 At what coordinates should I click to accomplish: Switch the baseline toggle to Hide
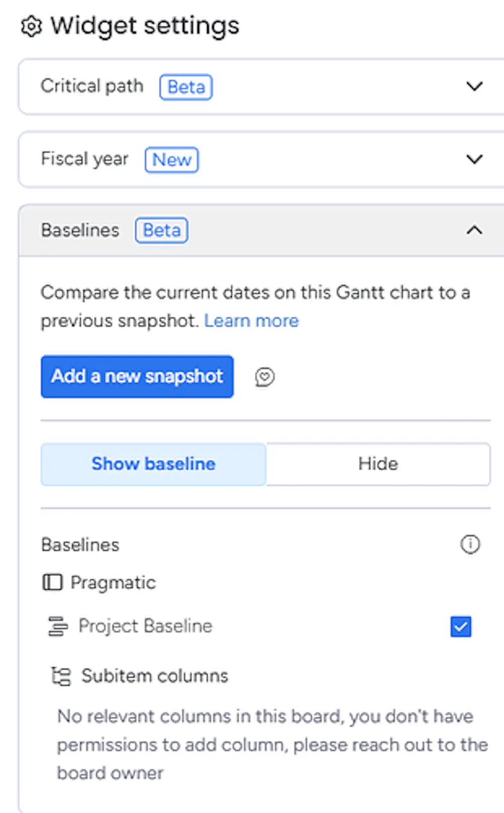(x=378, y=464)
